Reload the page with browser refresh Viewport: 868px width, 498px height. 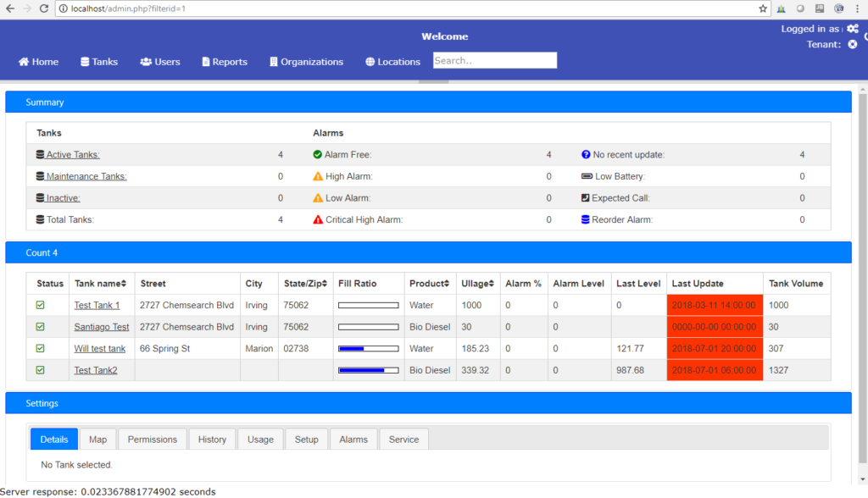click(x=44, y=8)
